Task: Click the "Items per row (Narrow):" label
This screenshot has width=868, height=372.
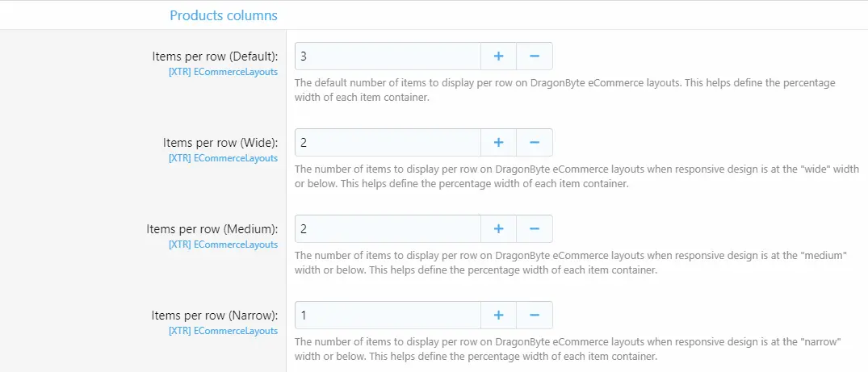Action: pos(214,316)
